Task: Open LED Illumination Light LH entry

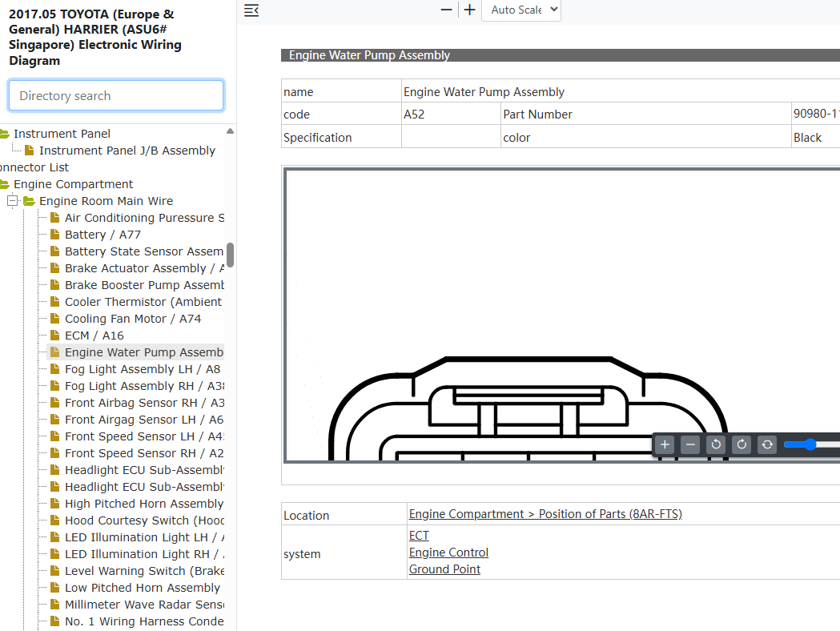Action: pyautogui.click(x=144, y=537)
